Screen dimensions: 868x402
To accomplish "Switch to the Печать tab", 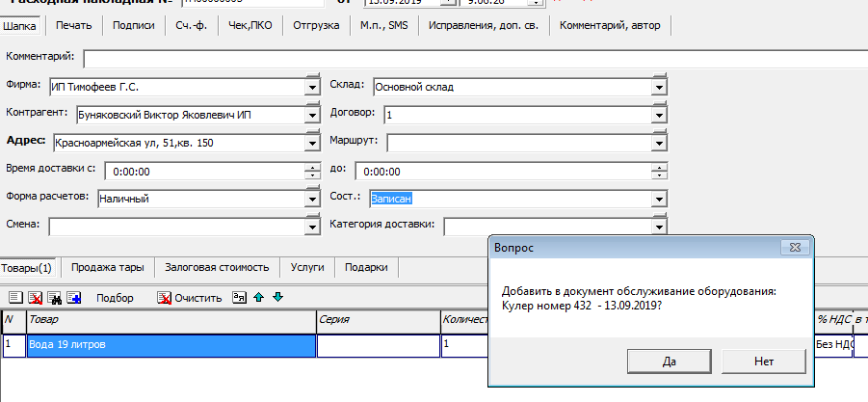I will pos(74,26).
